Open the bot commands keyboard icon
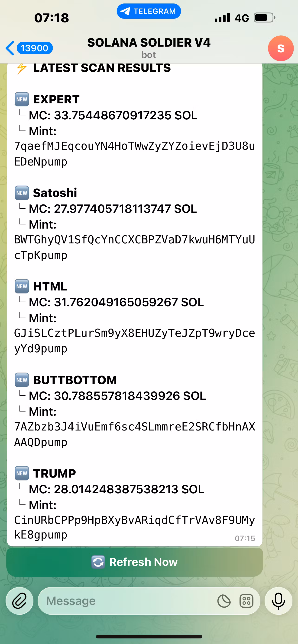This screenshot has height=644, width=298. pyautogui.click(x=246, y=601)
